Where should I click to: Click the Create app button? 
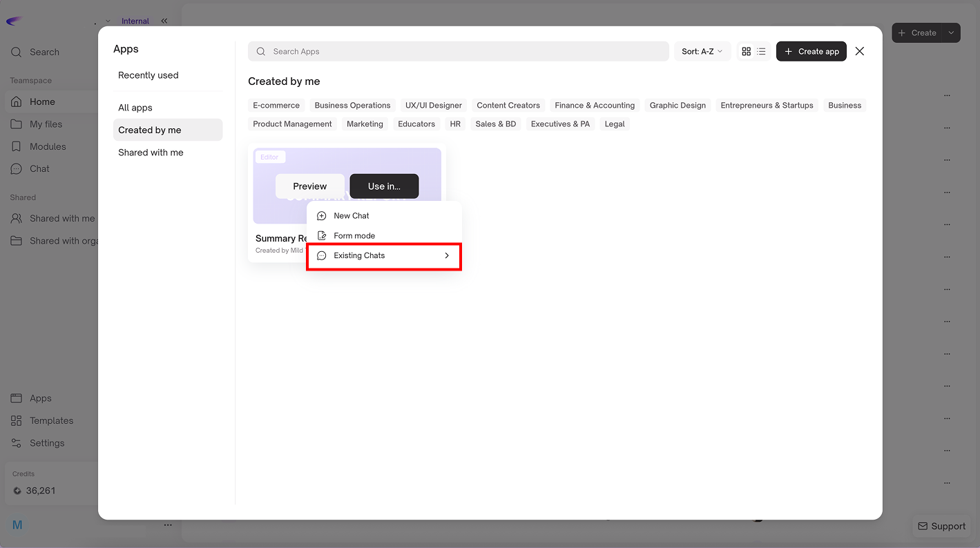click(811, 52)
